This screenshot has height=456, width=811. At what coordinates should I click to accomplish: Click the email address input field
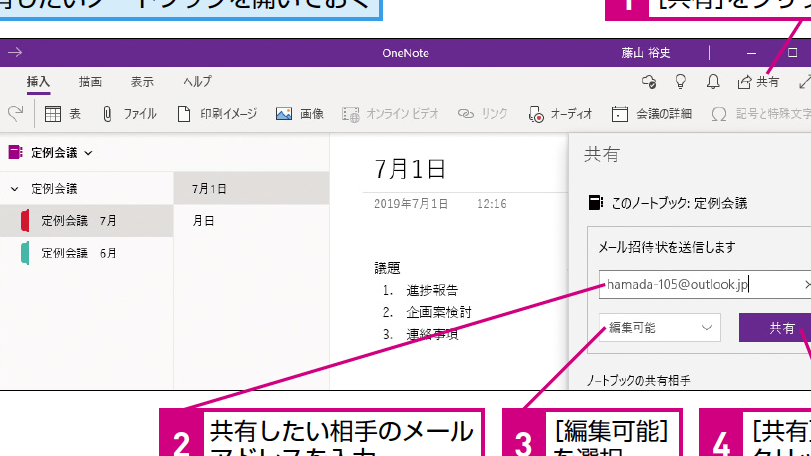[705, 284]
